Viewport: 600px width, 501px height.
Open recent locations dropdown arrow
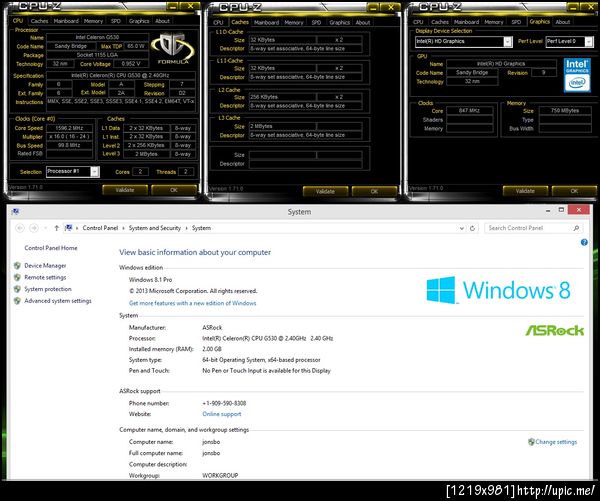pos(46,228)
